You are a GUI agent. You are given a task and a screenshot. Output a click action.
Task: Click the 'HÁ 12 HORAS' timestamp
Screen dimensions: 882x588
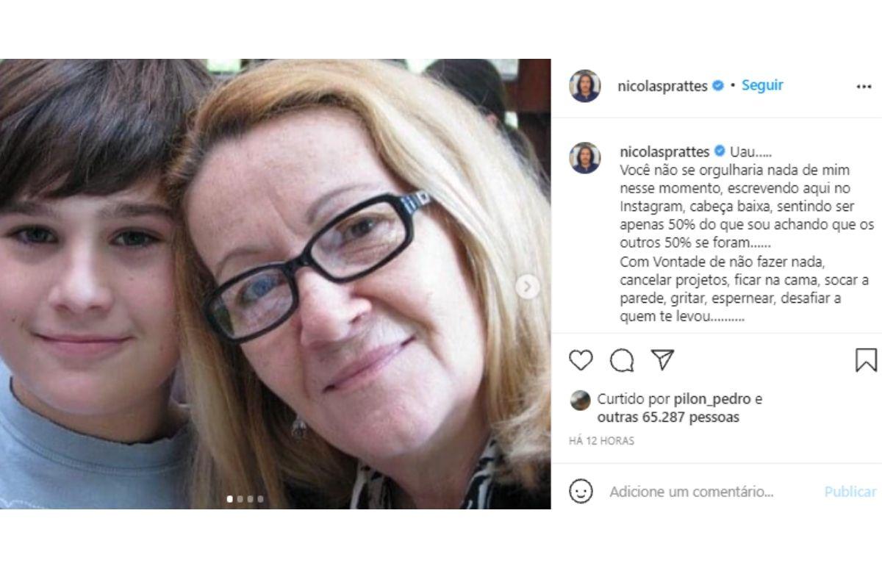pos(601,441)
